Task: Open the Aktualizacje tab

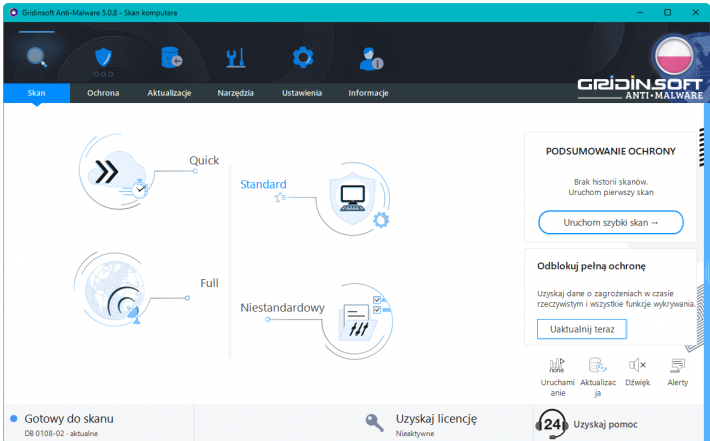Action: (169, 93)
